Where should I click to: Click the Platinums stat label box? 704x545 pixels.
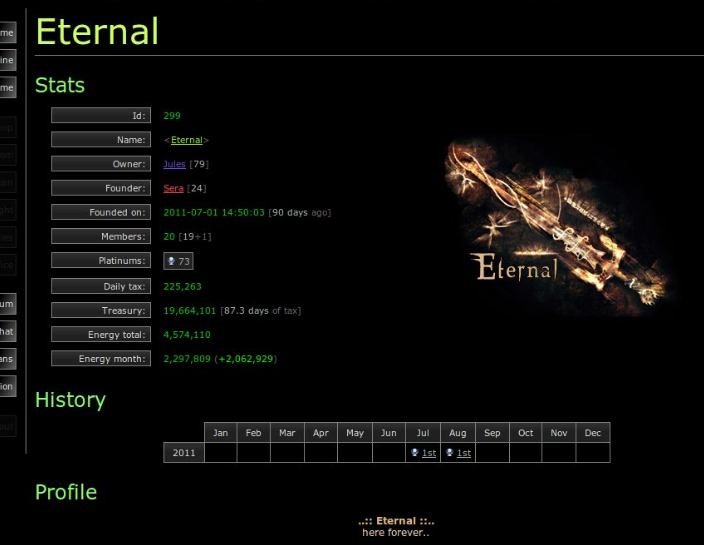[x=101, y=261]
